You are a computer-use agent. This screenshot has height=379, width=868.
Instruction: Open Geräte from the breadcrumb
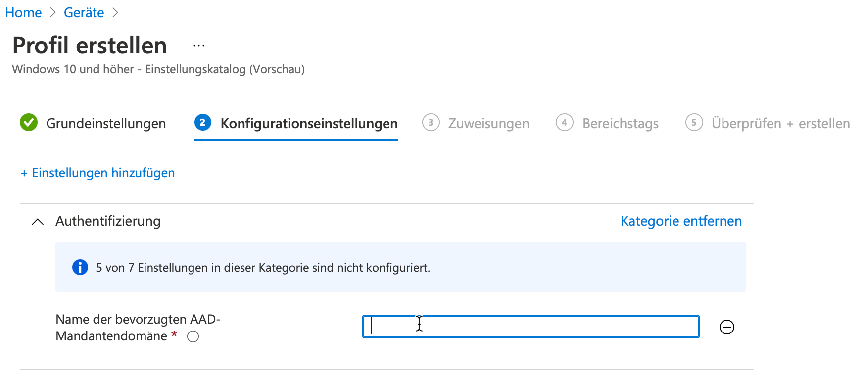pyautogui.click(x=84, y=12)
